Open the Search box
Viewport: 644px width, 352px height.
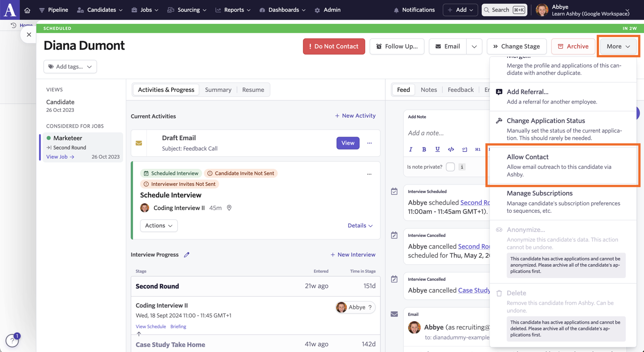(x=504, y=10)
